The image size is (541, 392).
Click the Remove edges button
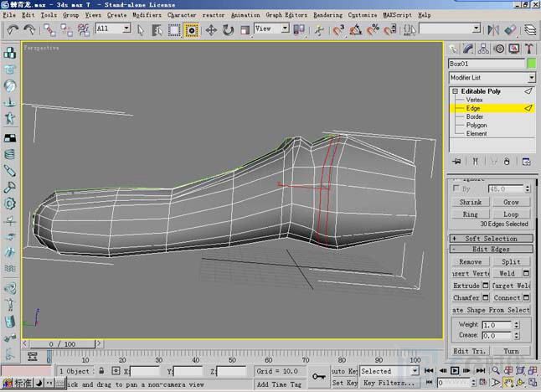coord(471,262)
